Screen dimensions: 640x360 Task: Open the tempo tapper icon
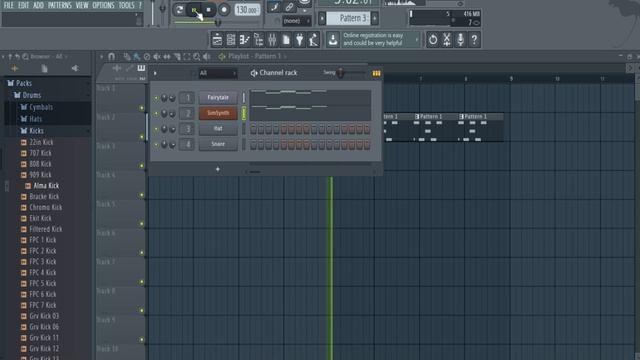313,40
